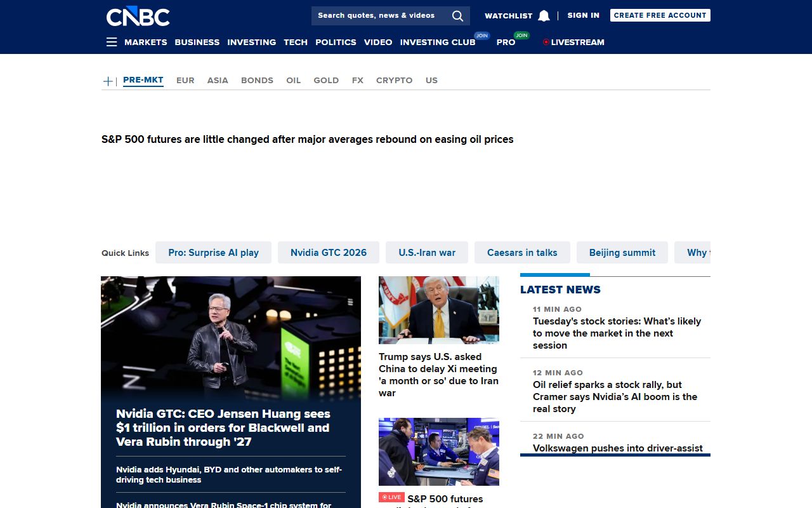Open the MARKETS menu

145,43
